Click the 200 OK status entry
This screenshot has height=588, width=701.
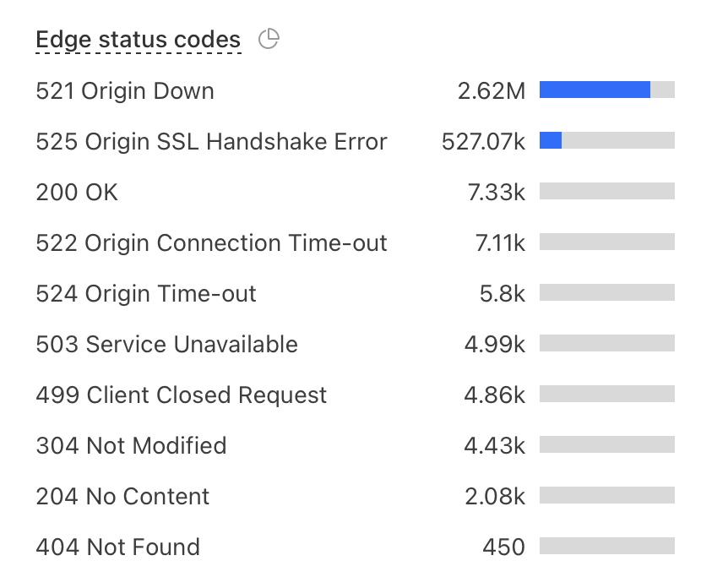[x=77, y=192]
